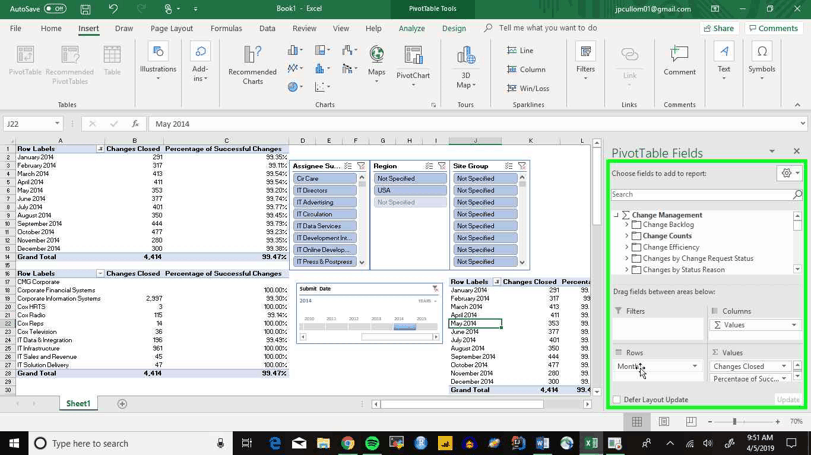Open the Comments button at top right

pos(774,29)
